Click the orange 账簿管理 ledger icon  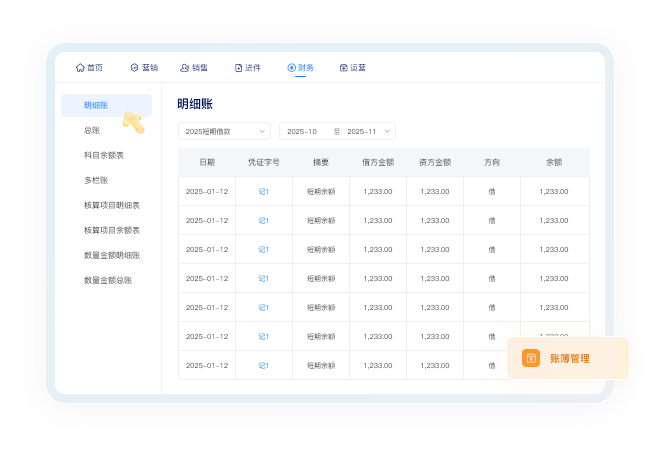pyautogui.click(x=531, y=358)
